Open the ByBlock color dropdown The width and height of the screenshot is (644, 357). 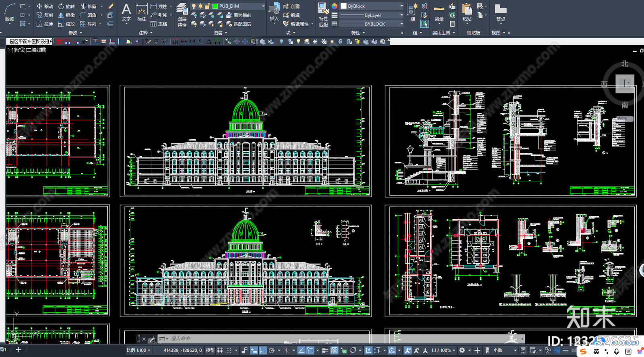(372, 6)
